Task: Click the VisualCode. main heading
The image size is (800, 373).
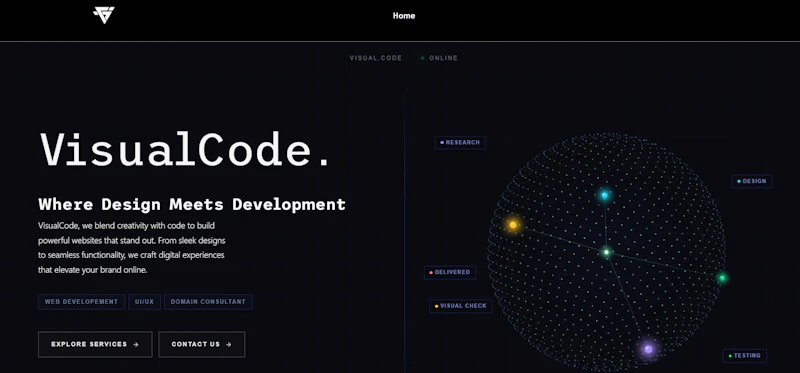Action: point(186,150)
